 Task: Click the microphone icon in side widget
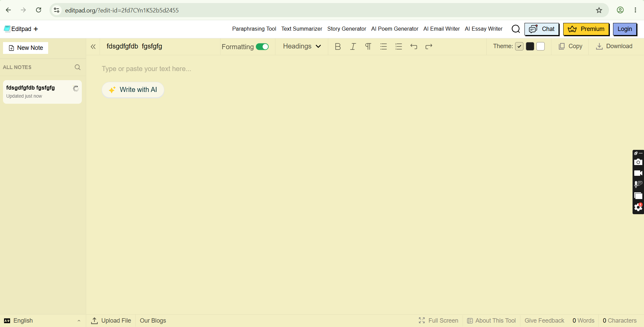click(638, 184)
